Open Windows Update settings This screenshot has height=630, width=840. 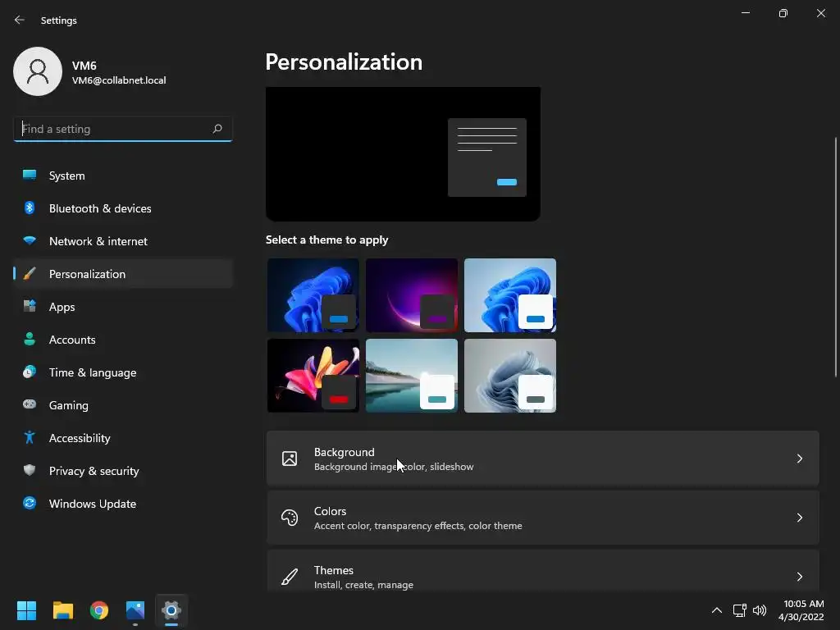pos(123,504)
